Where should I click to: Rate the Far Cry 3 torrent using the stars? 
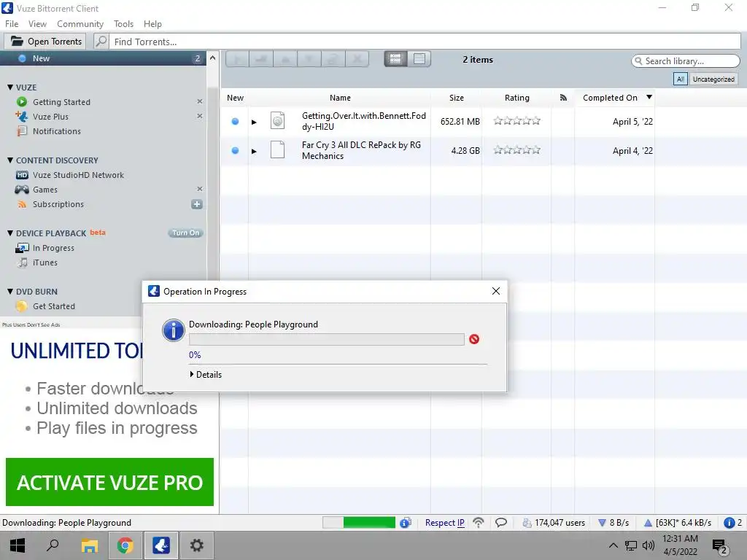[x=517, y=150]
